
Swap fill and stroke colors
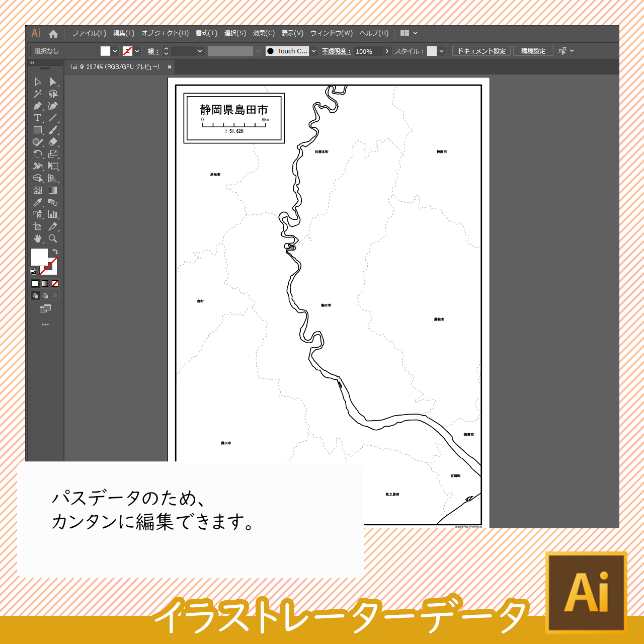pos(55,251)
